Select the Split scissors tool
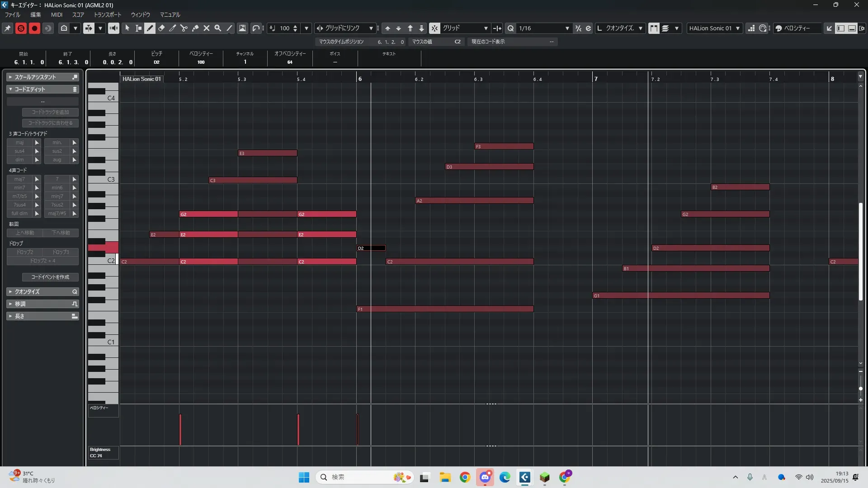Viewport: 868px width, 488px height. tap(184, 28)
